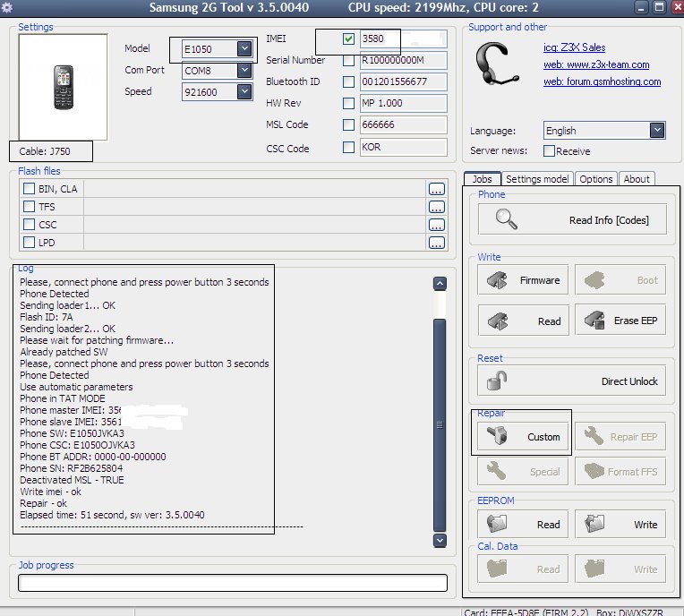This screenshot has width=684, height=616.
Task: Click the log scroll down arrow
Action: click(440, 541)
